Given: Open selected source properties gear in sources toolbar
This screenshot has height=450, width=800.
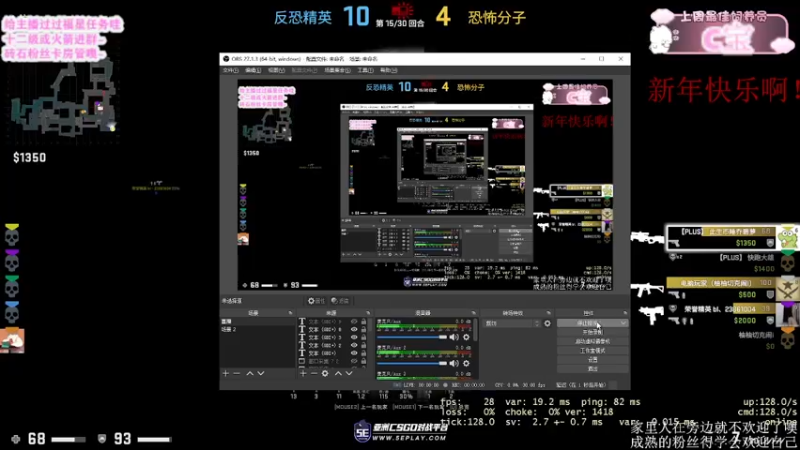Looking at the screenshot, I should point(325,373).
